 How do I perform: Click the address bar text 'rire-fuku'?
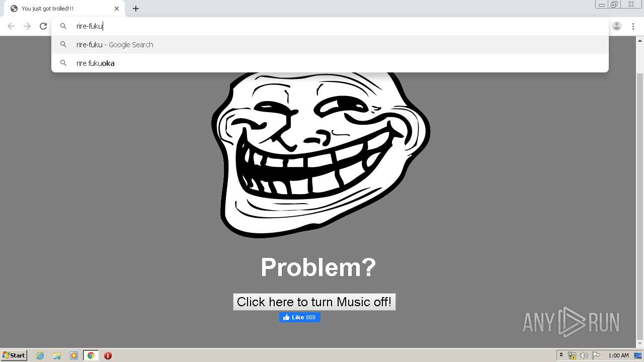(x=90, y=26)
